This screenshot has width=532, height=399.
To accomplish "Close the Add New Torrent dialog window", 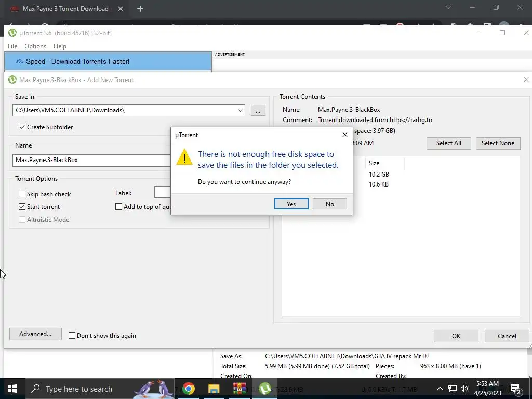I will pos(526,79).
